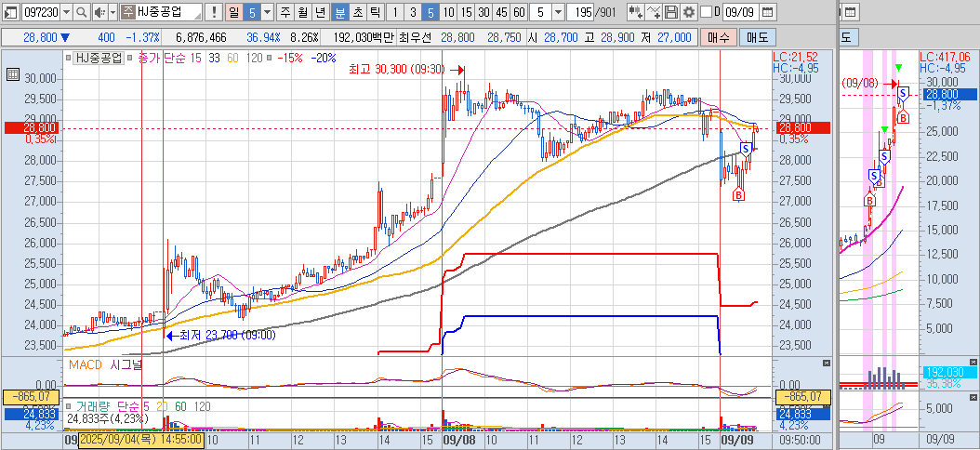Close the volume indicator panel using its X
The width and height of the screenshot is (980, 450).
point(827,404)
